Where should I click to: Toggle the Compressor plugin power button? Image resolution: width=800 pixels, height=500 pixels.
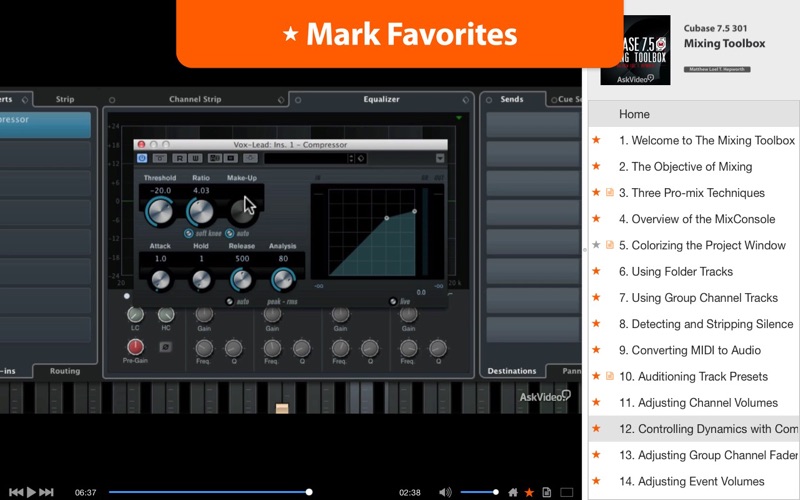[142, 159]
